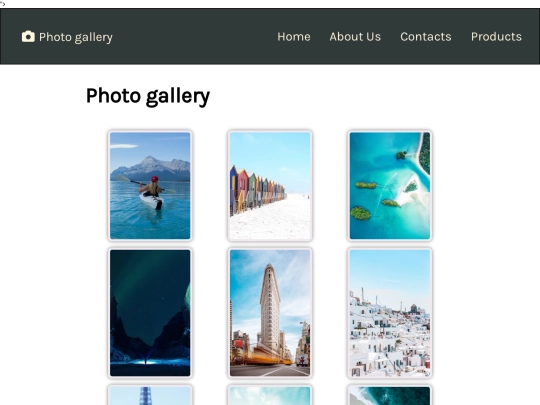Open the northern lights canyon photo
The image size is (540, 405).
[x=150, y=313]
